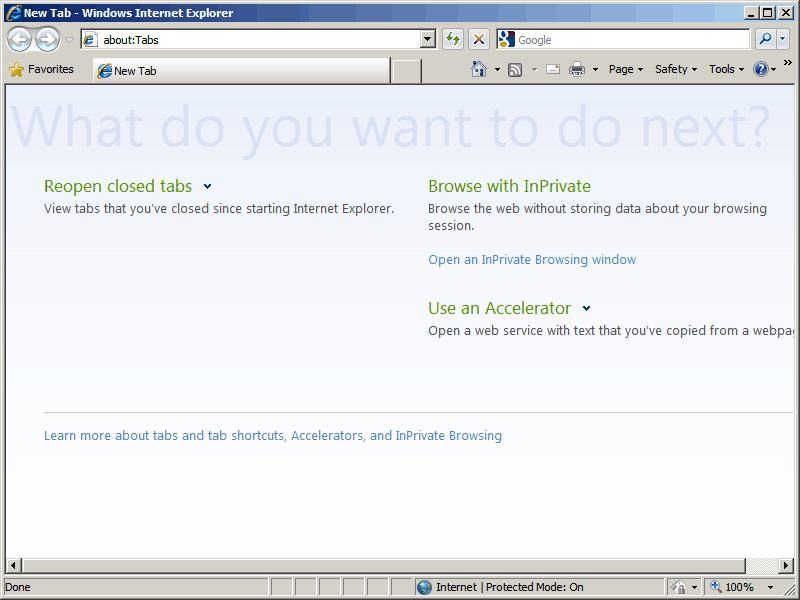Screen dimensions: 800x600
Task: Click the 100% zoom level button
Action: coord(732,587)
